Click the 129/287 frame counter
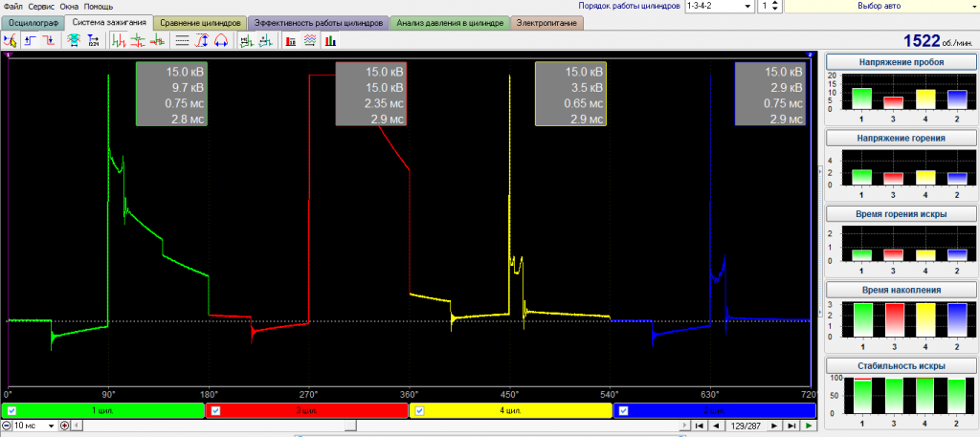This screenshot has width=980, height=437. [x=745, y=426]
